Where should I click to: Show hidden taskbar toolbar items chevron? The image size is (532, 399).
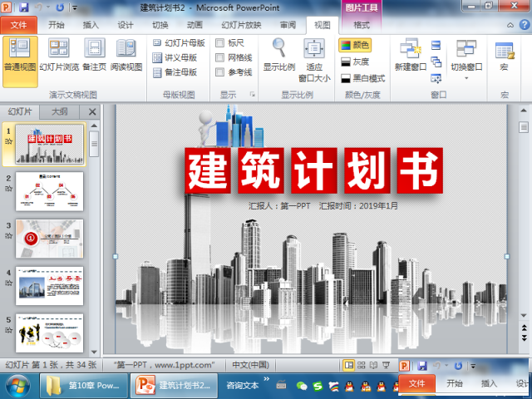[266, 379]
